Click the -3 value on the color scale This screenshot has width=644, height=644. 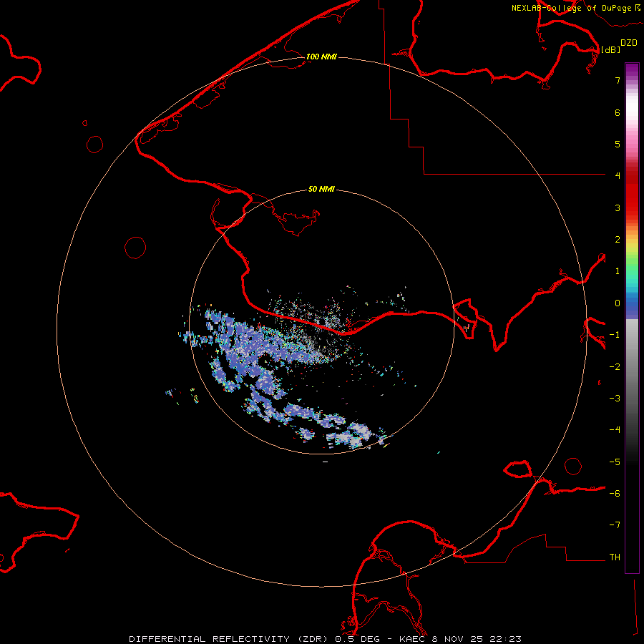tap(615, 399)
